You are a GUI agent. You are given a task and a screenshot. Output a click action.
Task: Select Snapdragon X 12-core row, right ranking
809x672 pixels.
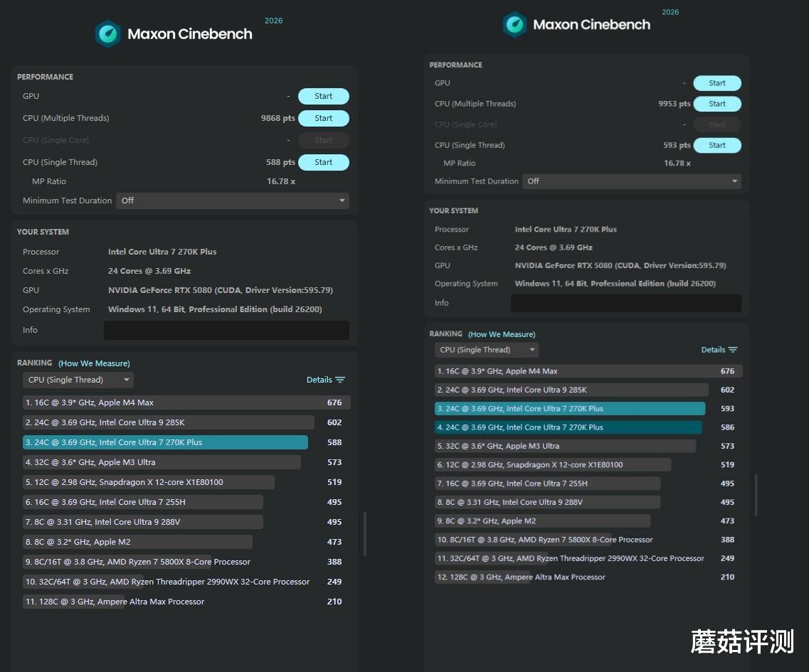point(588,464)
